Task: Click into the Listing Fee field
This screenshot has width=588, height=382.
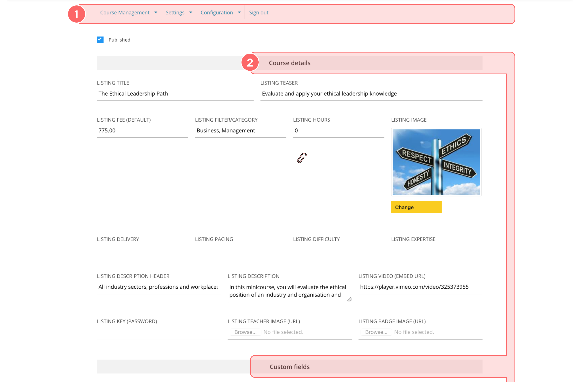Action: click(x=142, y=131)
